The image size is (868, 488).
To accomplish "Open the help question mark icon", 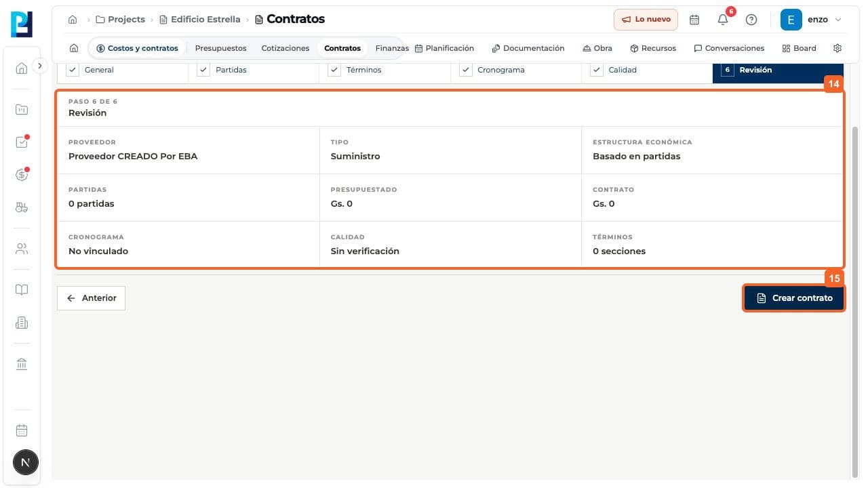I will pos(751,20).
